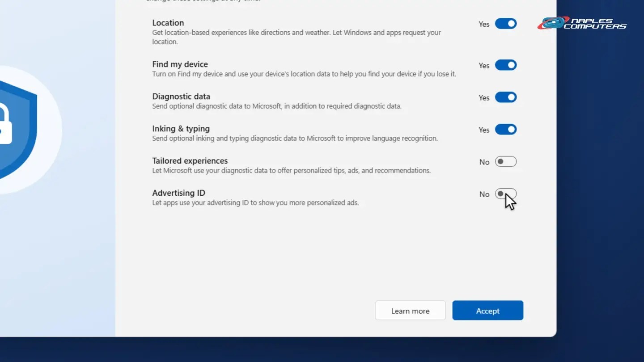
Task: Click the "improve language recognition" description line
Action: point(295,139)
